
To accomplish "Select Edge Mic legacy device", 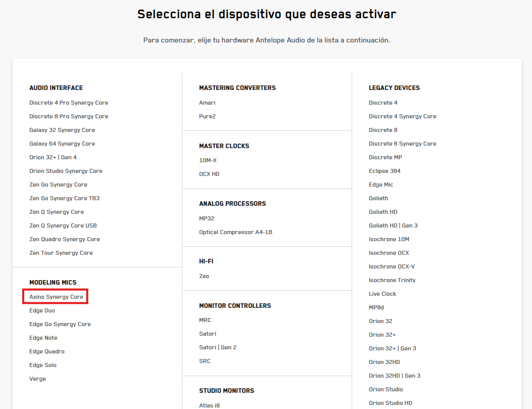I will [381, 185].
